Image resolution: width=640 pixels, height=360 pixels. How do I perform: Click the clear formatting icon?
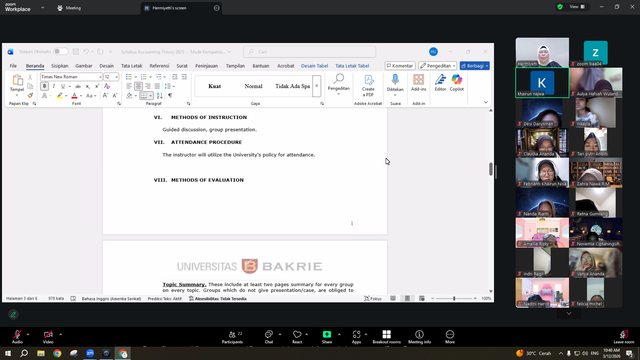tap(107, 86)
